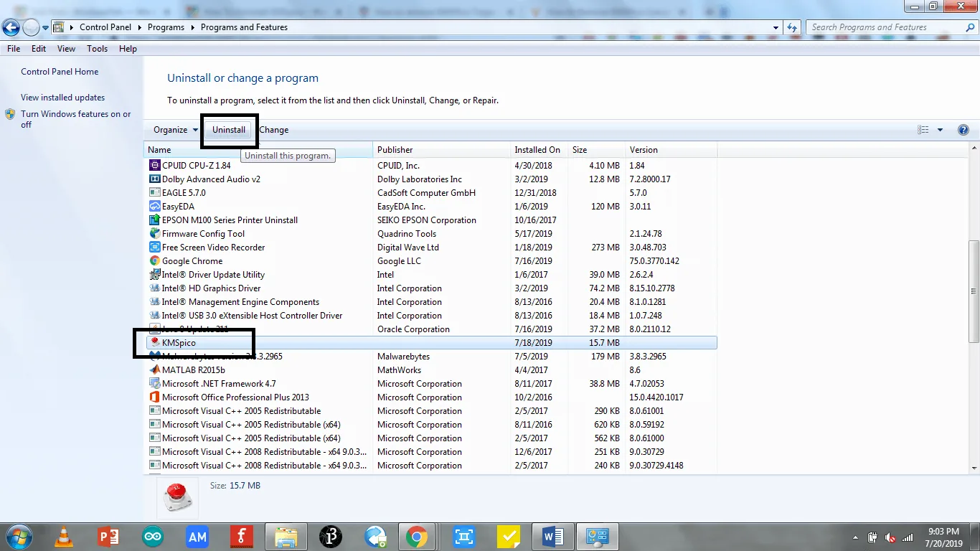The image size is (980, 551).
Task: Open the View menu
Action: pos(66,49)
